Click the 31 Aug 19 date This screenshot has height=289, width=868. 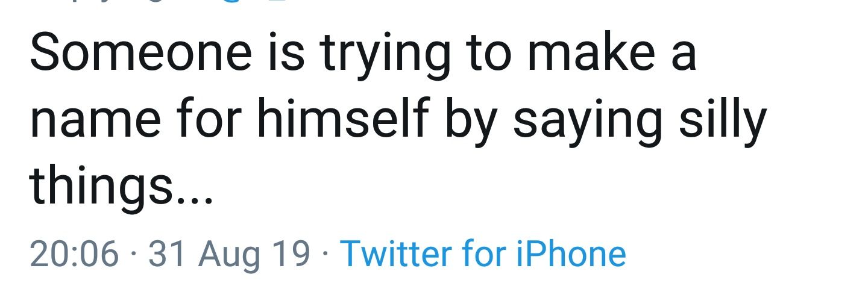pos(229,254)
